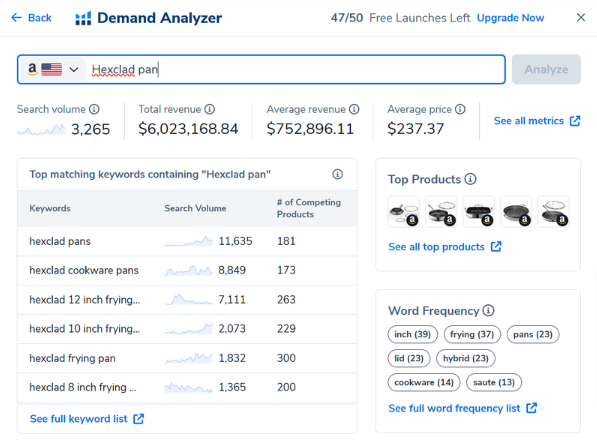Click the Analyze button
This screenshot has width=597, height=442.
tap(546, 69)
